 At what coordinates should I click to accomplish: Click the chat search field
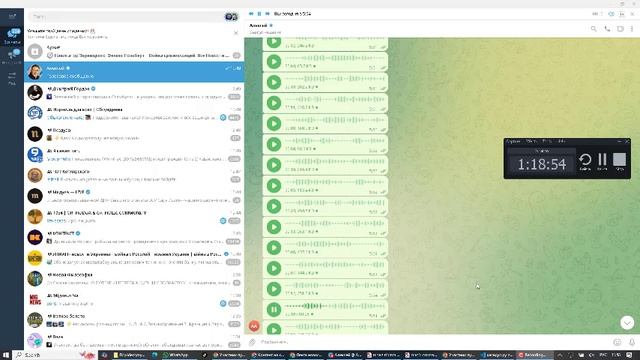126,17
